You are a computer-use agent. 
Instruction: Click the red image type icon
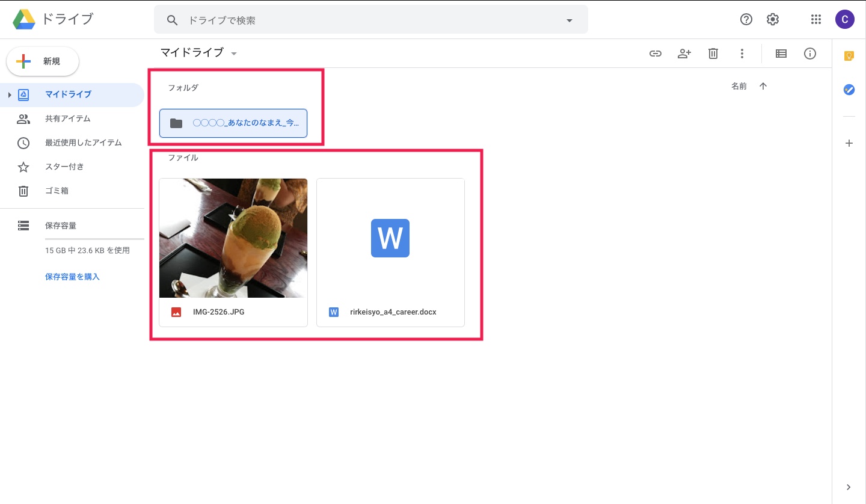(176, 312)
